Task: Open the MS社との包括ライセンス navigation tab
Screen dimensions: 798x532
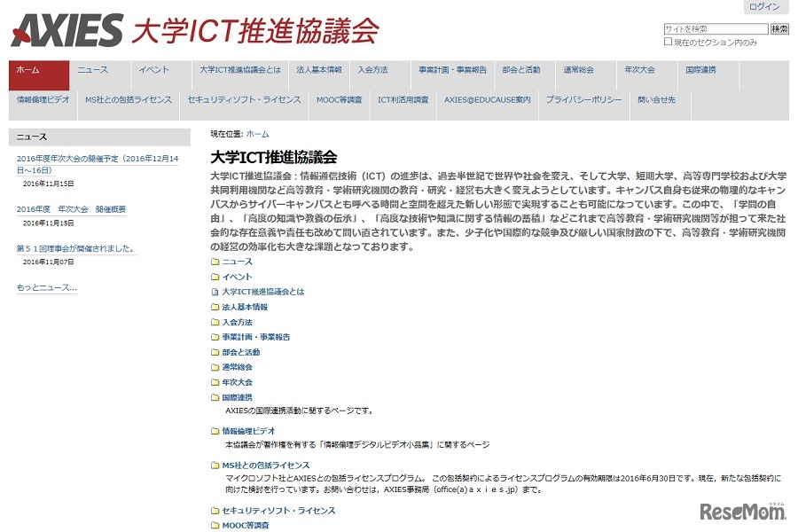Action: [129, 106]
